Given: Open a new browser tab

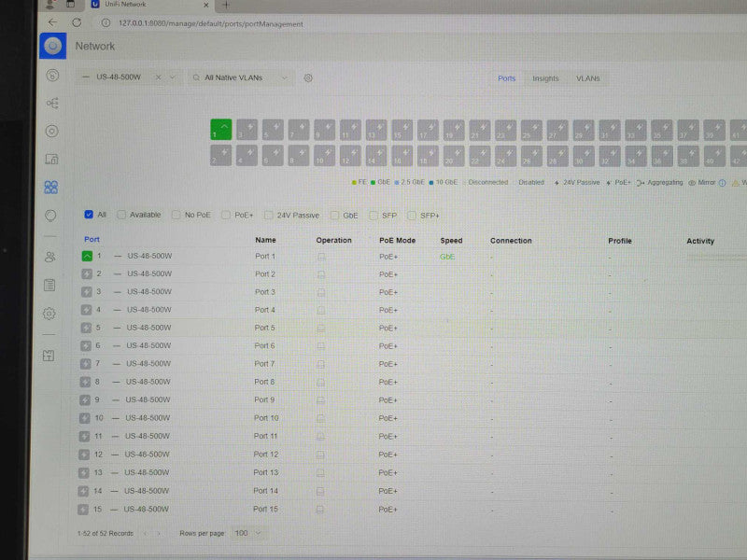Looking at the screenshot, I should click(x=226, y=6).
